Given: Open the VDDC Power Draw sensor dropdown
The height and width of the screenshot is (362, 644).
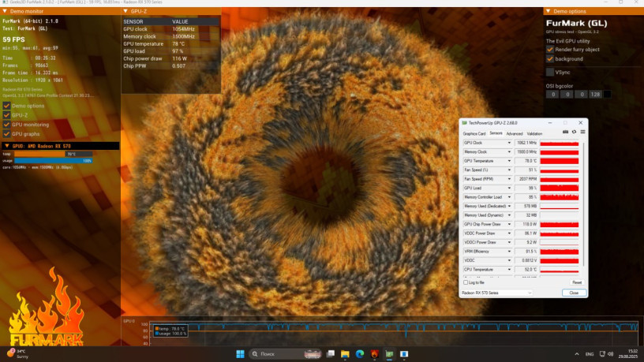Looking at the screenshot, I should 509,233.
